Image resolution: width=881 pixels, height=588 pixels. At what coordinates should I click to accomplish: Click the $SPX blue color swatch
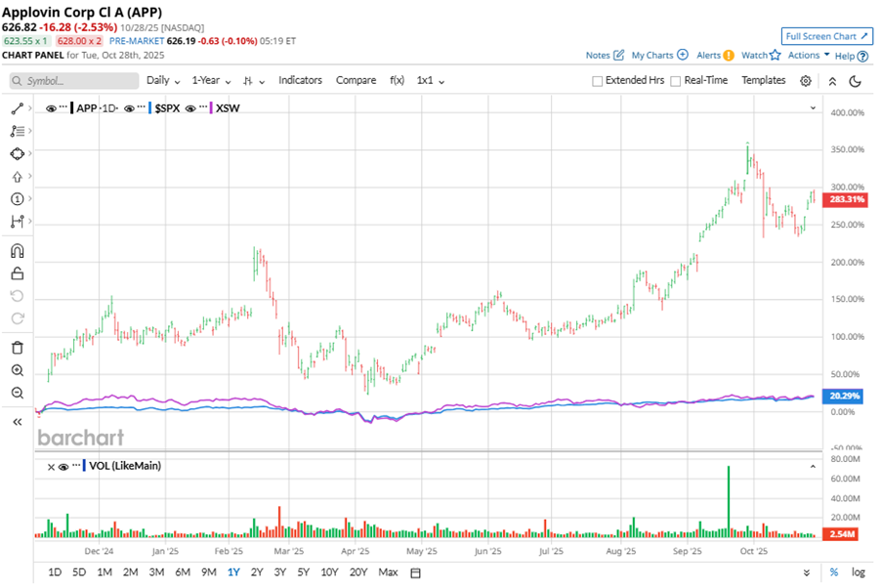[150, 108]
